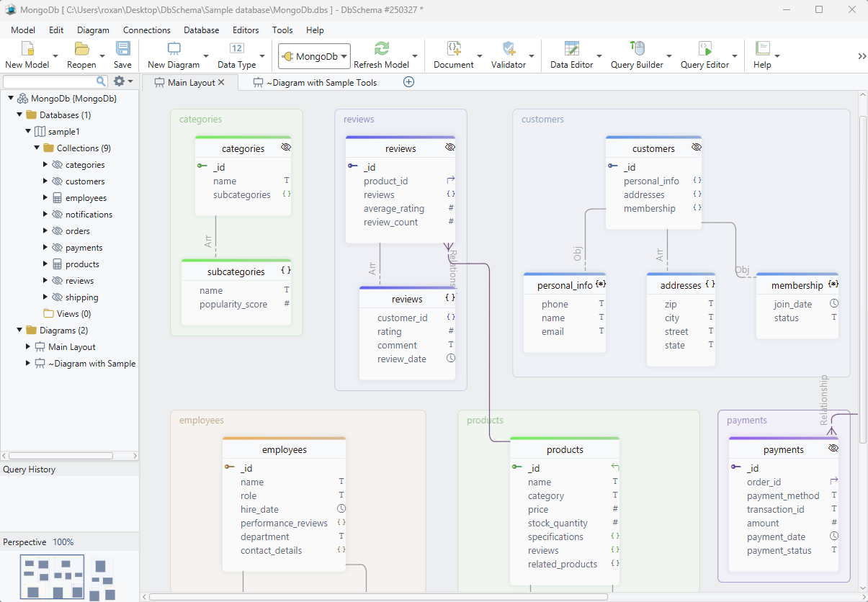Click the eye icon beside notifications in the tree
868x602 pixels.
tap(57, 215)
